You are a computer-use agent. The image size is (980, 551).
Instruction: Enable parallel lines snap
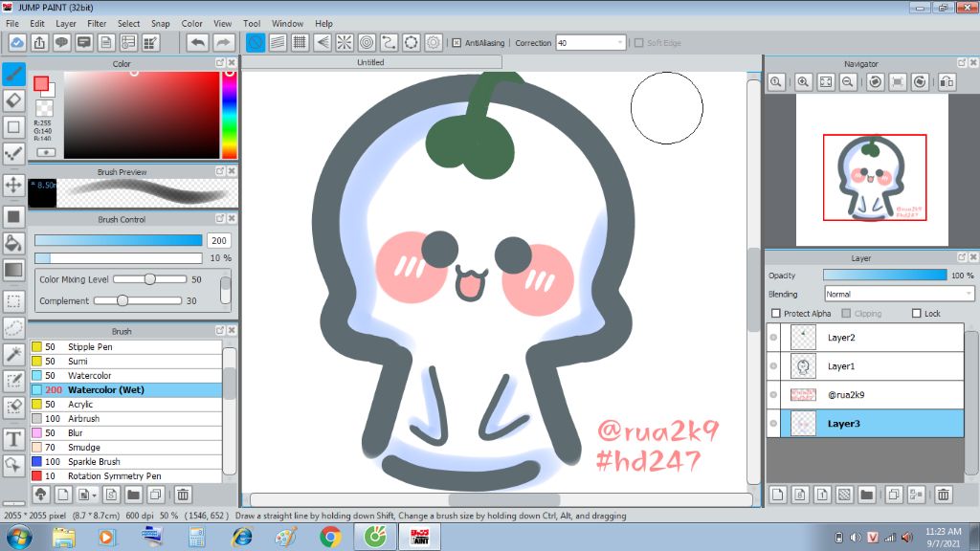click(278, 42)
